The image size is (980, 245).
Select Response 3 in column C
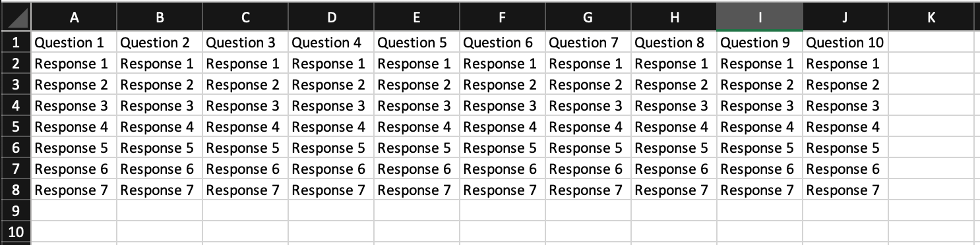click(x=245, y=106)
